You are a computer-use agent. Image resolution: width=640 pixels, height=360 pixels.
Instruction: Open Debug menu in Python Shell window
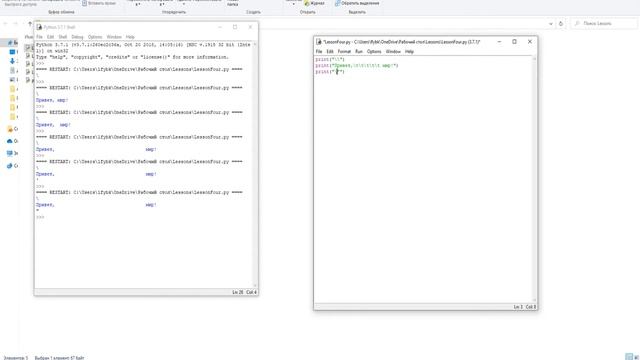point(77,37)
